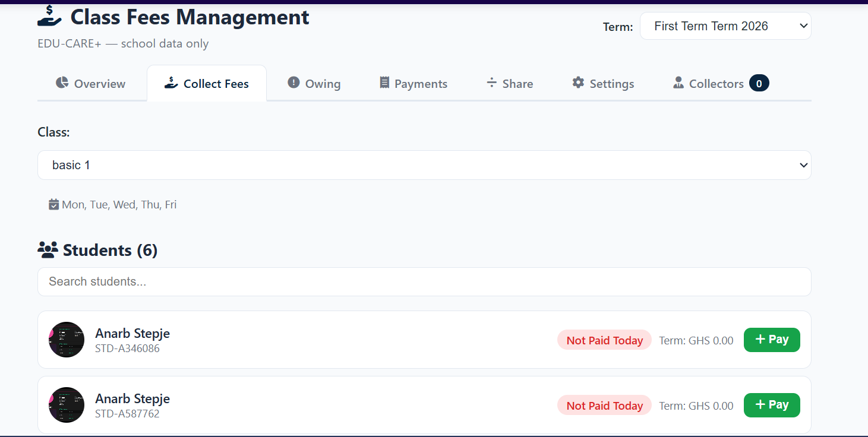Open the Payments tab label
Image resolution: width=868 pixels, height=437 pixels.
[x=421, y=84]
